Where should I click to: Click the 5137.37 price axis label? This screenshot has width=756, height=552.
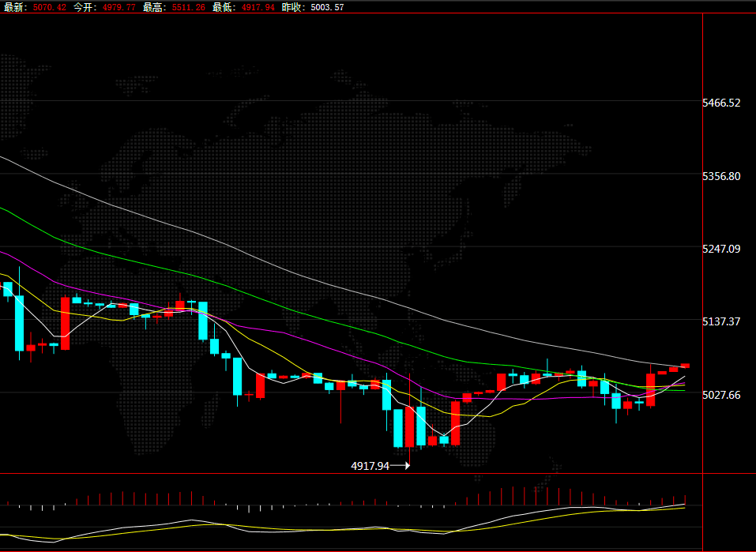[x=721, y=321]
